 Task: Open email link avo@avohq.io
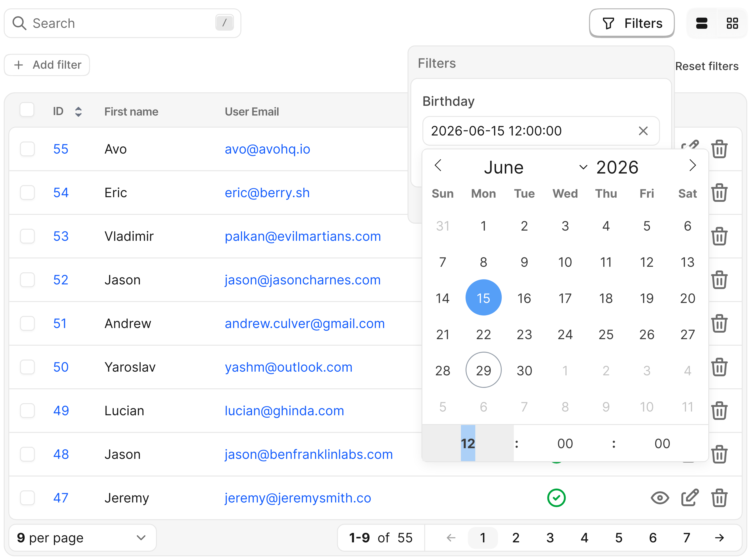click(x=267, y=149)
